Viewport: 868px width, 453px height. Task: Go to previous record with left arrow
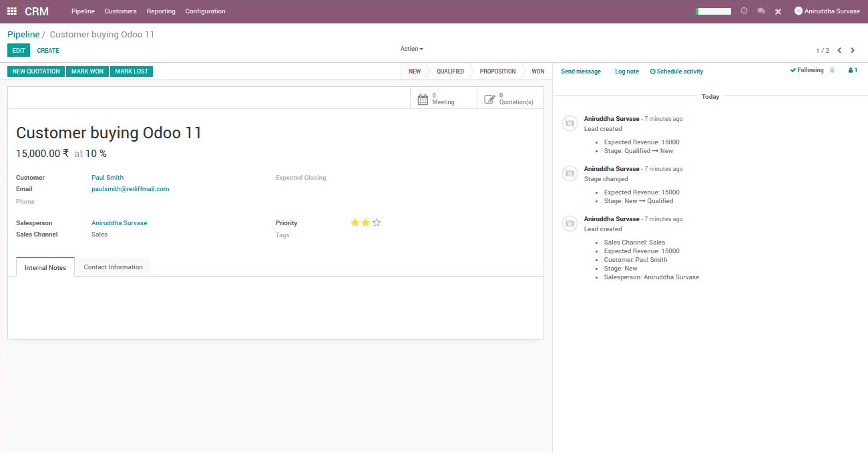point(839,50)
